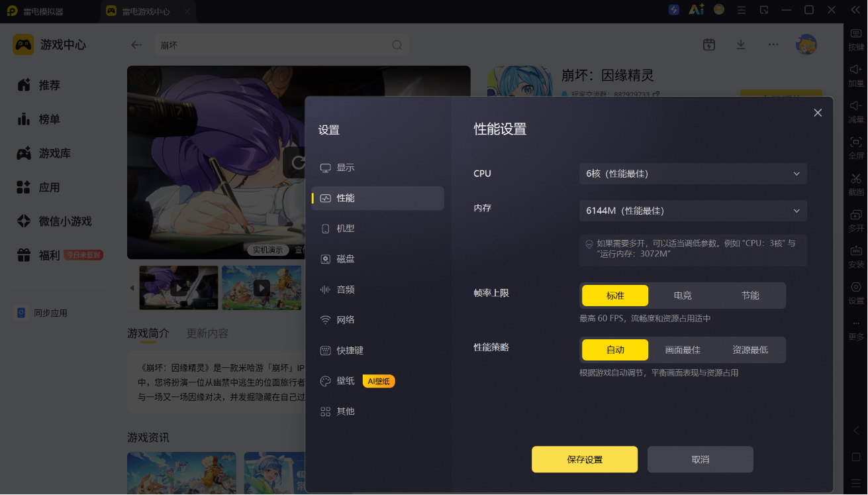Open the downloads icon in game center header
This screenshot has width=868, height=495.
741,44
